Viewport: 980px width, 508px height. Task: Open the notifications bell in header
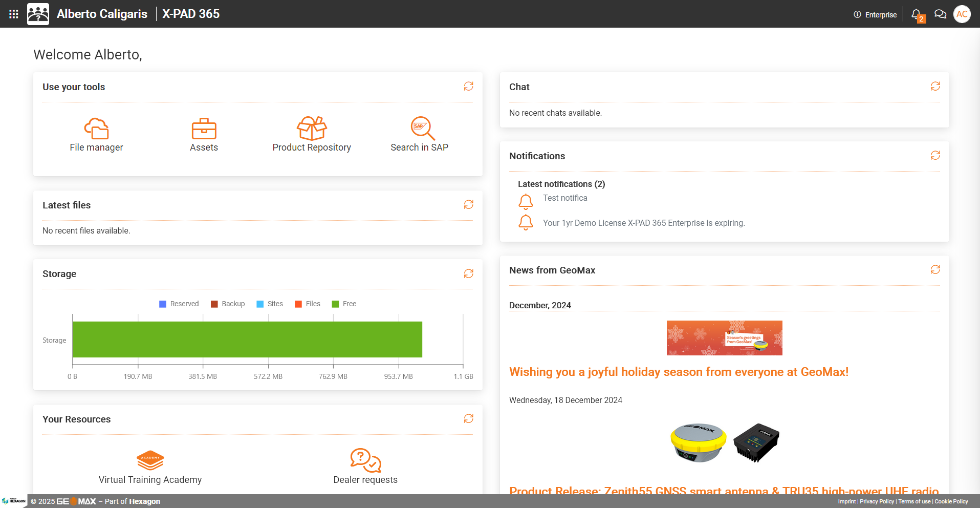pos(917,14)
